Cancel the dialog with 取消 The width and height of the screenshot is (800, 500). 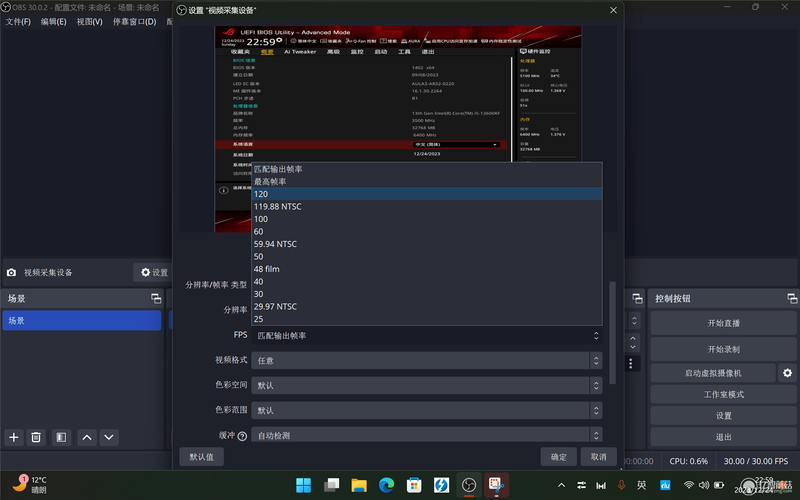[x=598, y=457]
